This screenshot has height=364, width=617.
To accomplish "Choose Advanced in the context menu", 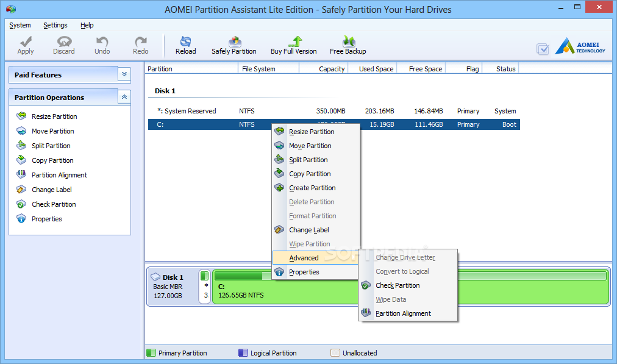I will pos(316,258).
